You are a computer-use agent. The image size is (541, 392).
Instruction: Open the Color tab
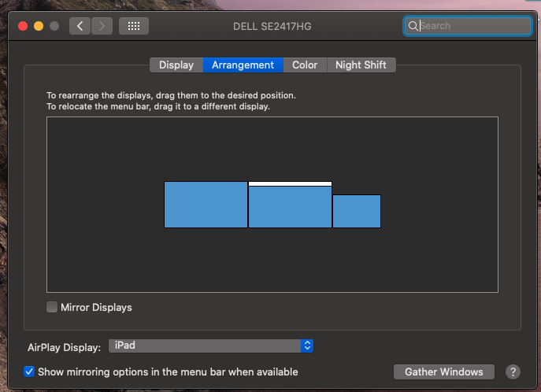(x=305, y=65)
